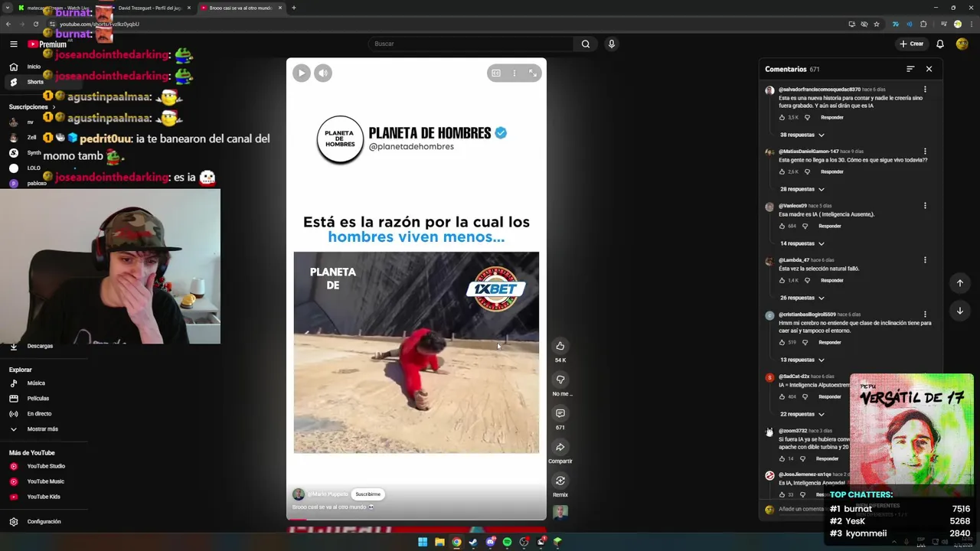This screenshot has height=551, width=980.
Task: Mute the Short's volume speaker icon
Action: coord(323,73)
